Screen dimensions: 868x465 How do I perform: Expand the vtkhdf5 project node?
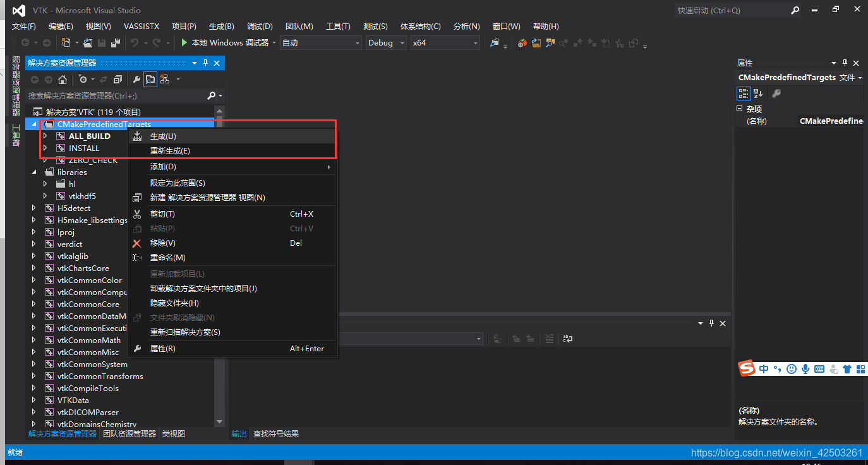[x=45, y=196]
